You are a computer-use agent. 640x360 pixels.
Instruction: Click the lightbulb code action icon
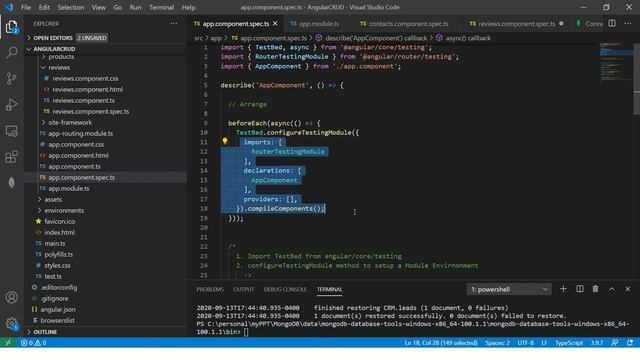(224, 141)
